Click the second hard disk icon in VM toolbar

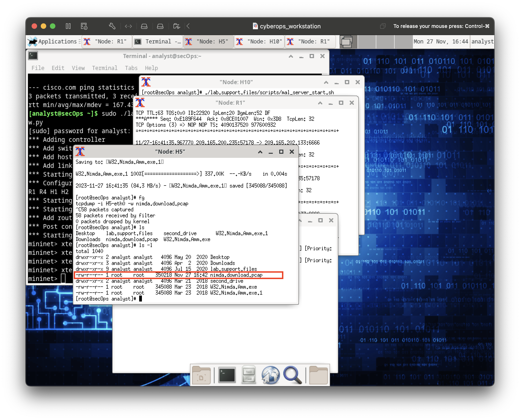(x=160, y=26)
